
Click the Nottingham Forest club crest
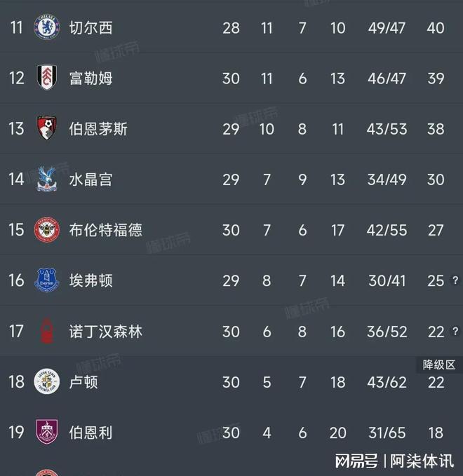tap(48, 331)
